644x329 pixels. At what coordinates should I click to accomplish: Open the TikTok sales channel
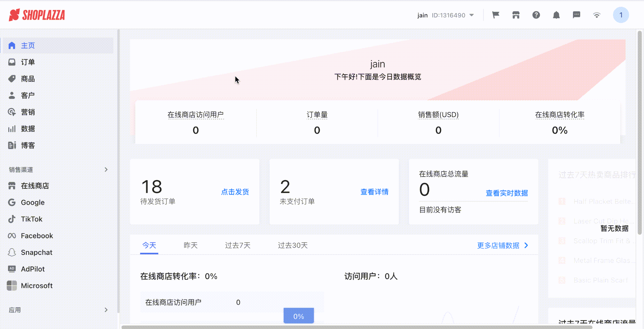[x=58, y=219]
